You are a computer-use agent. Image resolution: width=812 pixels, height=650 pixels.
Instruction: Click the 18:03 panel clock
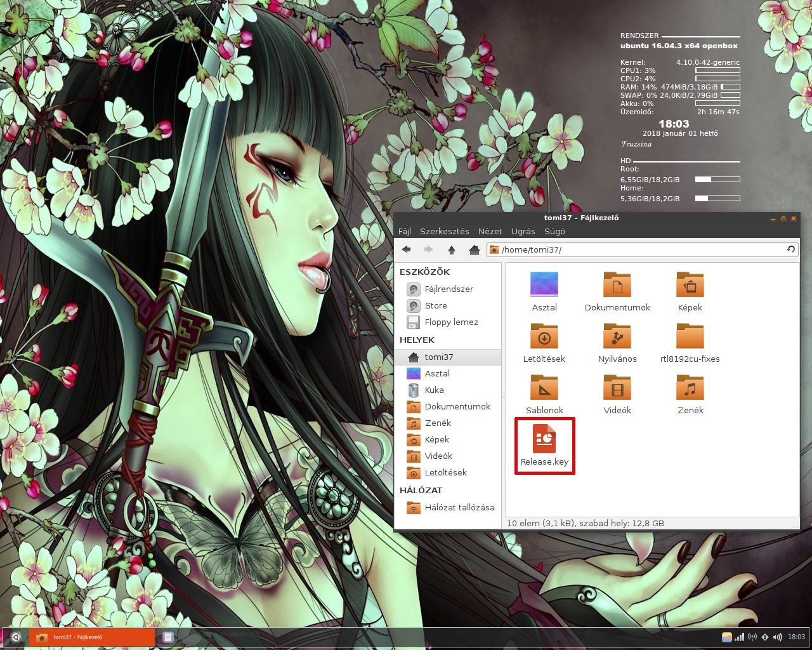796,637
